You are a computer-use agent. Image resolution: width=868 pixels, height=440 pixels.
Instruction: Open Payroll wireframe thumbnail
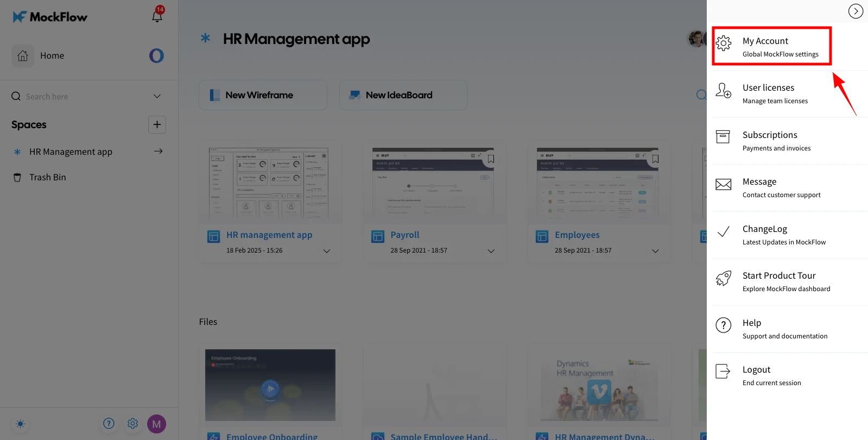click(434, 183)
